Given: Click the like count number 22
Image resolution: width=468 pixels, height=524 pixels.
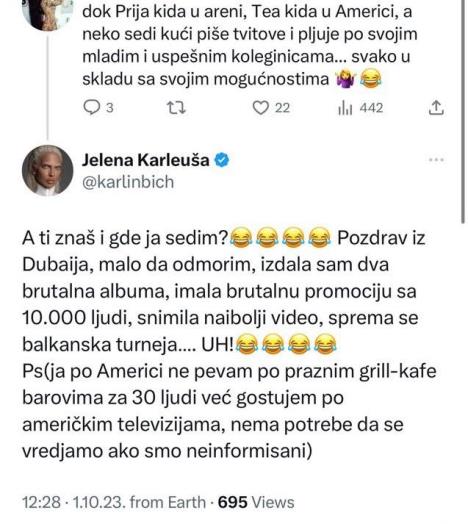Looking at the screenshot, I should tap(282, 108).
